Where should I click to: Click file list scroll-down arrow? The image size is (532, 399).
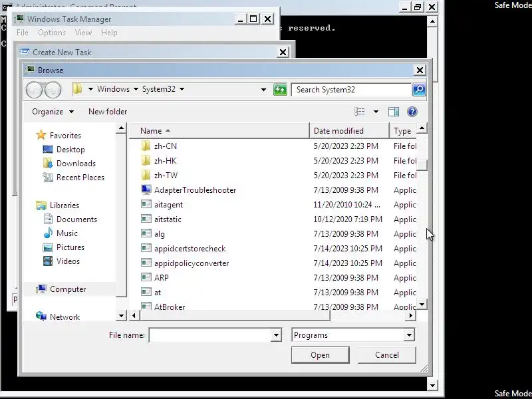click(422, 305)
